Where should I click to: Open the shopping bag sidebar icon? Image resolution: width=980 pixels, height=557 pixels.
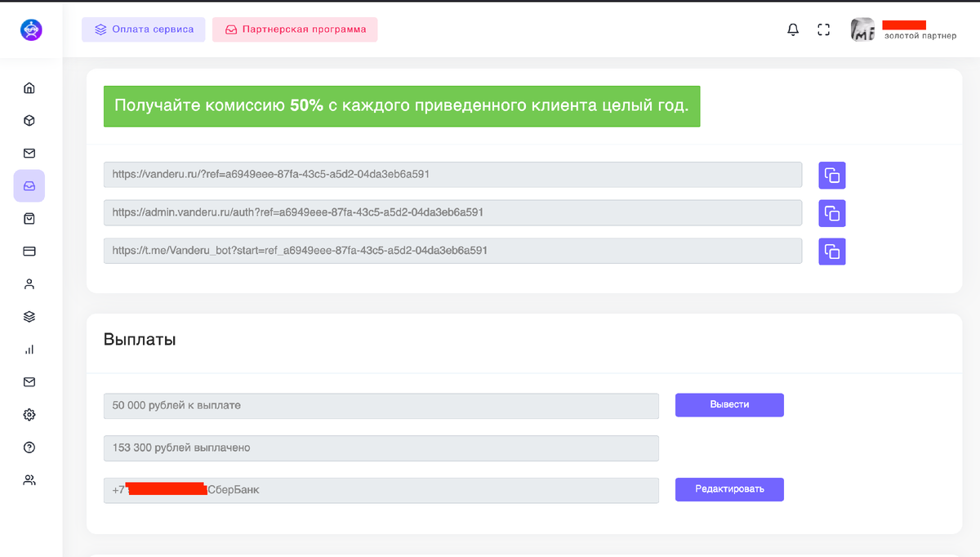click(29, 219)
